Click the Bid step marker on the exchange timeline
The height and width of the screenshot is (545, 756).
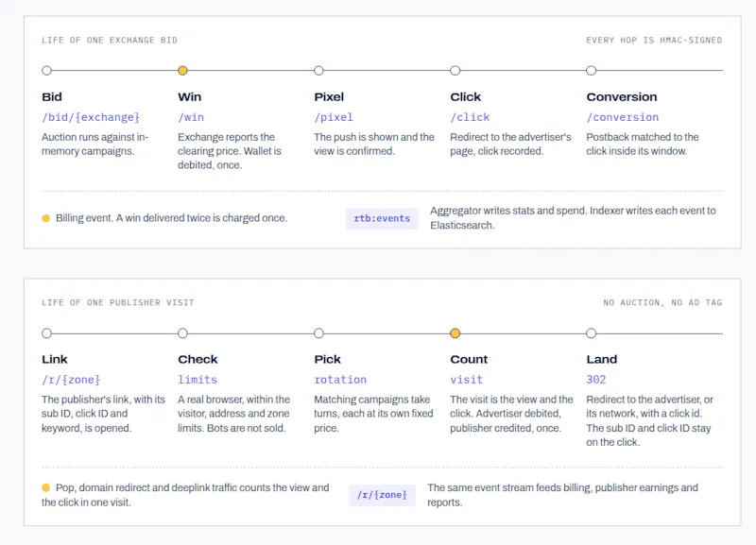tap(46, 71)
